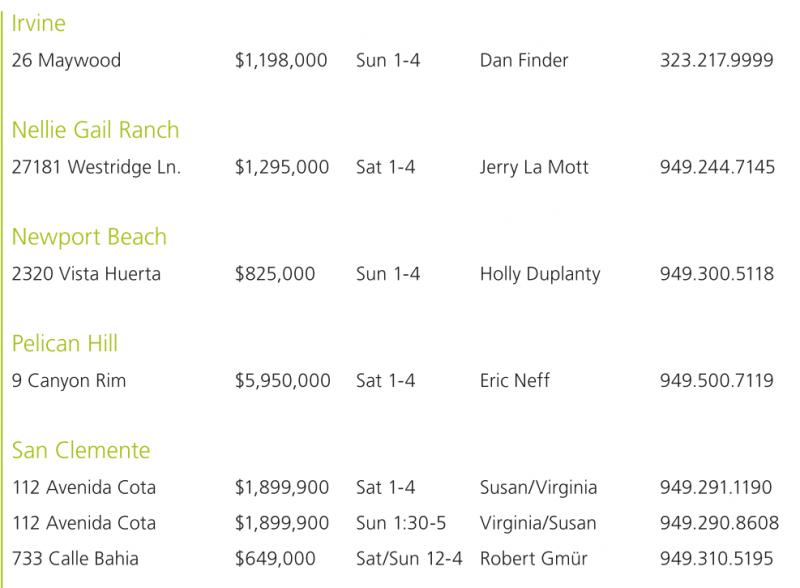
Task: Click phone number 949.244.7145
Action: tap(716, 168)
